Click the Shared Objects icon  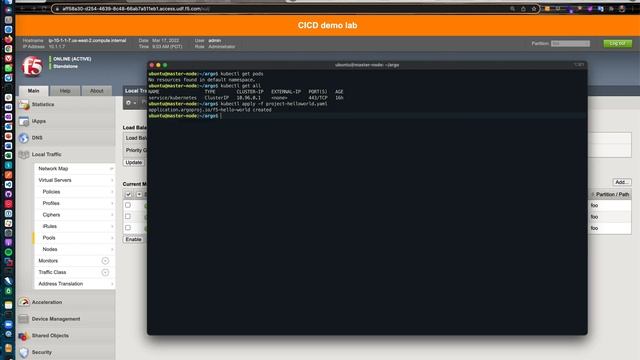[x=24, y=336]
